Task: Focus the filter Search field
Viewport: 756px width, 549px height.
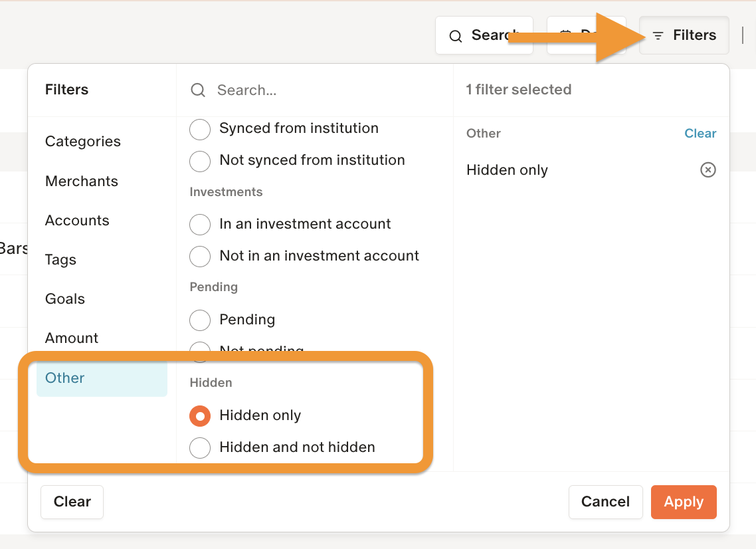Action: point(326,90)
